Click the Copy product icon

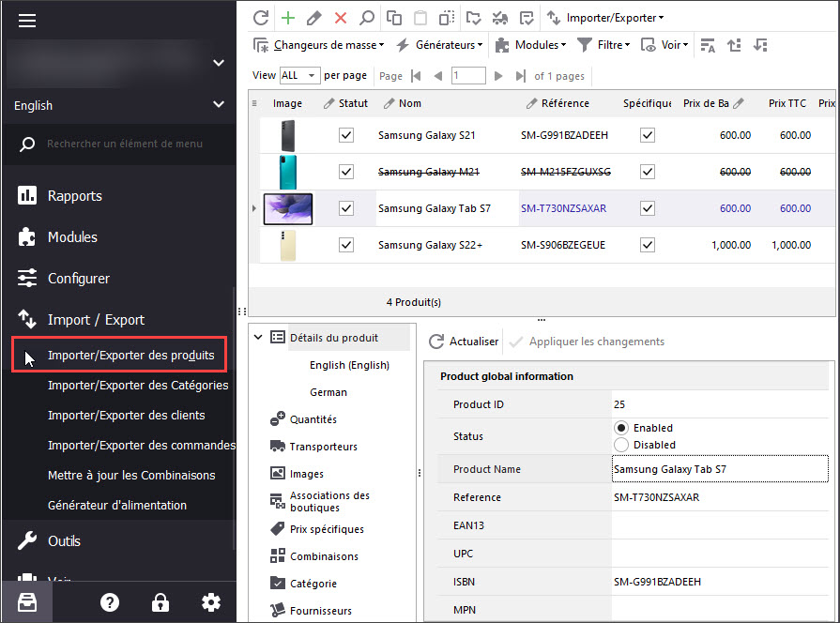394,18
